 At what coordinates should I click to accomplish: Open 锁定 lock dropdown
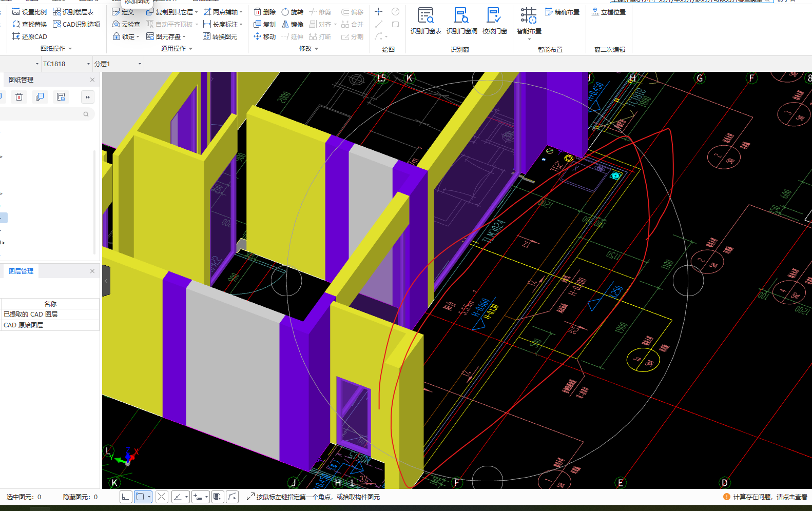point(126,36)
